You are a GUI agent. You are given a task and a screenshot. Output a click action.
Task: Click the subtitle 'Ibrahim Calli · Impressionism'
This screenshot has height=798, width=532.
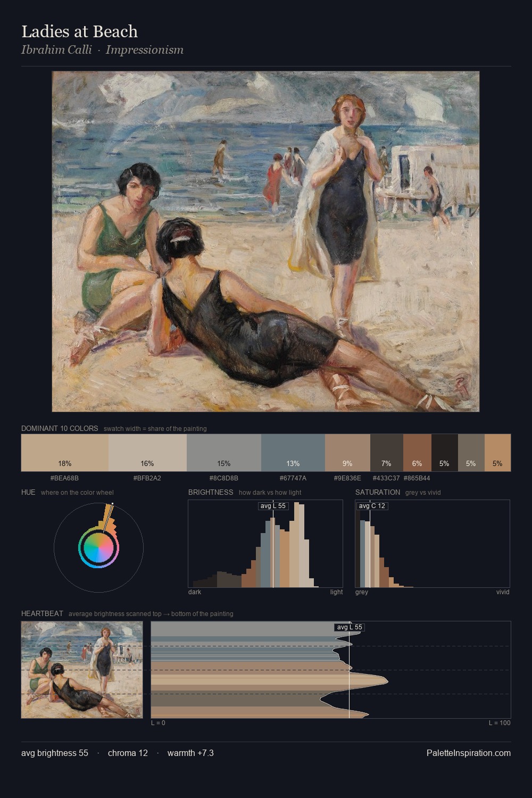pos(102,50)
